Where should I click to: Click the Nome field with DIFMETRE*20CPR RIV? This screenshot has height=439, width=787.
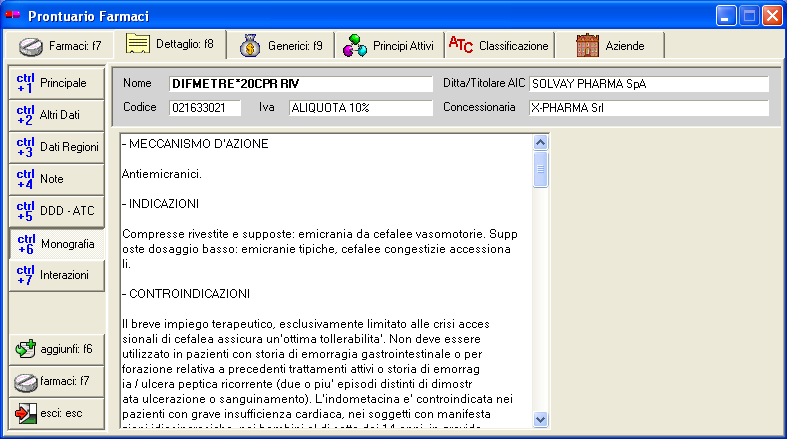coord(299,84)
